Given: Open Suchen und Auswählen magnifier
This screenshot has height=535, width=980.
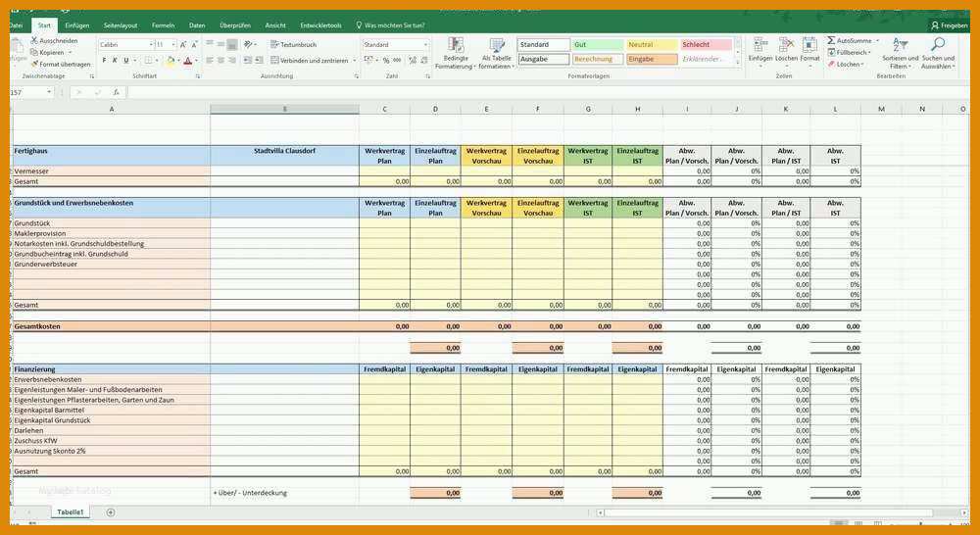Looking at the screenshot, I should click(x=938, y=53).
